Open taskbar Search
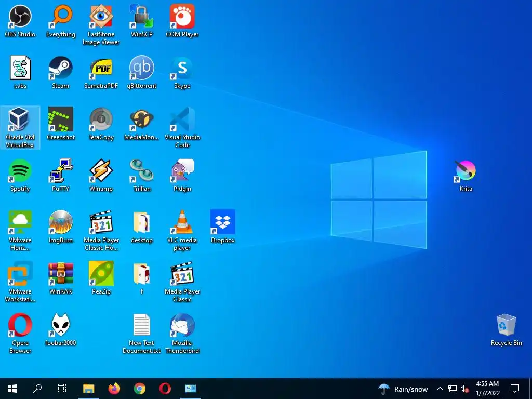 click(x=37, y=389)
